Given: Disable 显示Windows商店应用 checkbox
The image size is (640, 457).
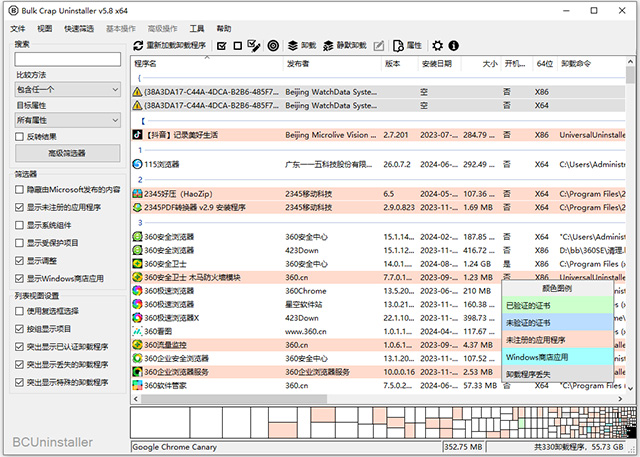Looking at the screenshot, I should [21, 278].
